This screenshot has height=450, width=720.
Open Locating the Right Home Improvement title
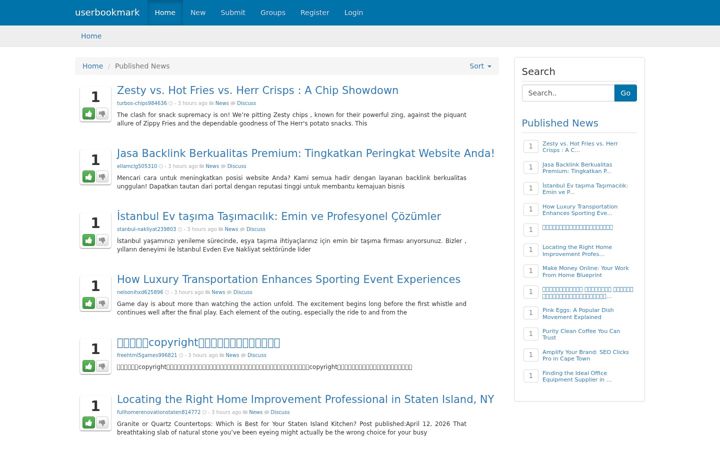tap(305, 399)
